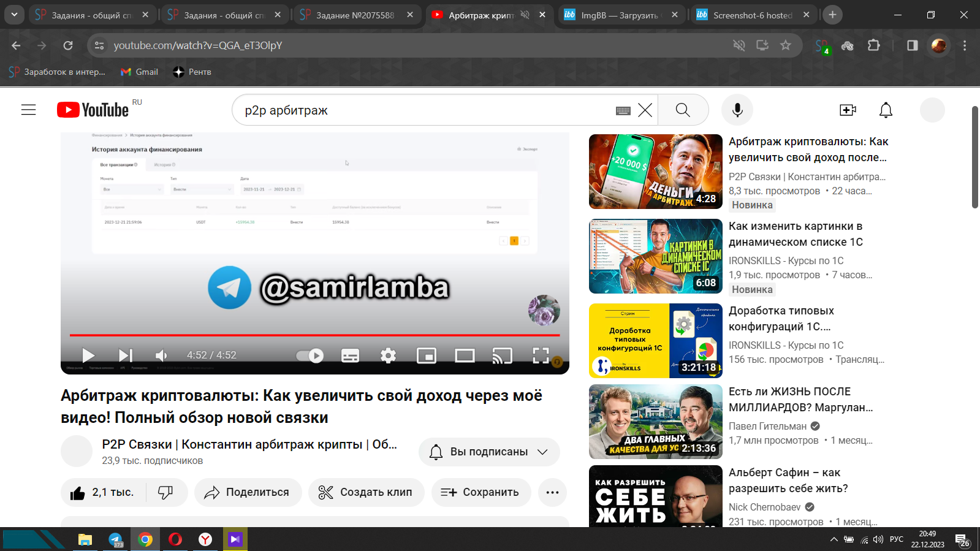Seek on the red video progress bar
980x551 pixels.
point(314,335)
